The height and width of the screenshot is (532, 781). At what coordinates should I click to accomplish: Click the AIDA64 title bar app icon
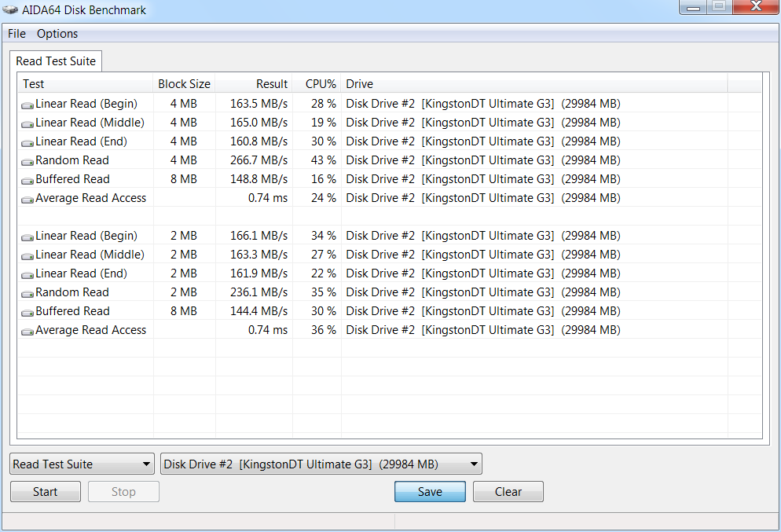click(10, 9)
